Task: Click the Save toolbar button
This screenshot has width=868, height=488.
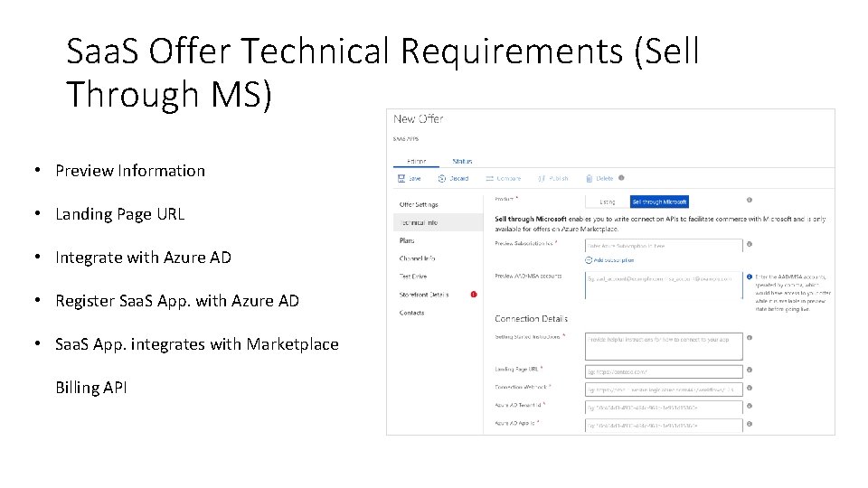Action: (409, 178)
